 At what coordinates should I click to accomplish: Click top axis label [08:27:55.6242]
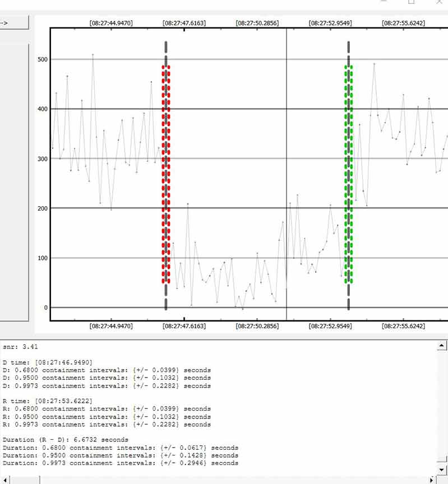point(403,23)
